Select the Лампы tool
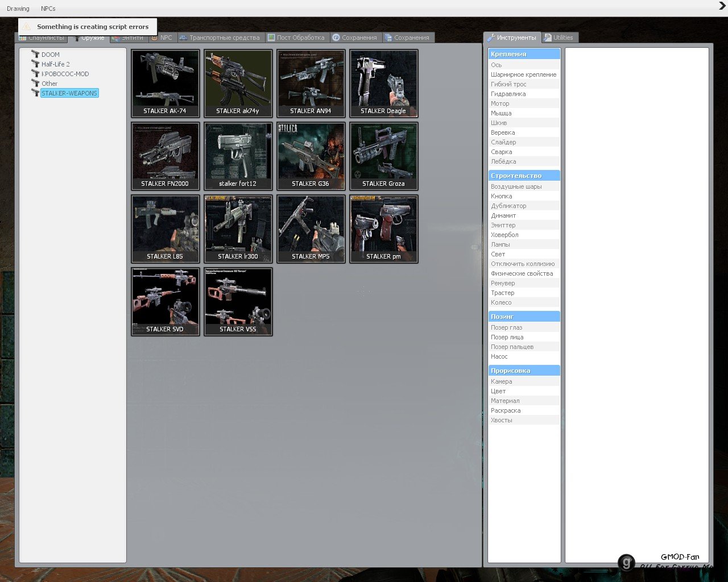The height and width of the screenshot is (582, 728). click(524, 244)
